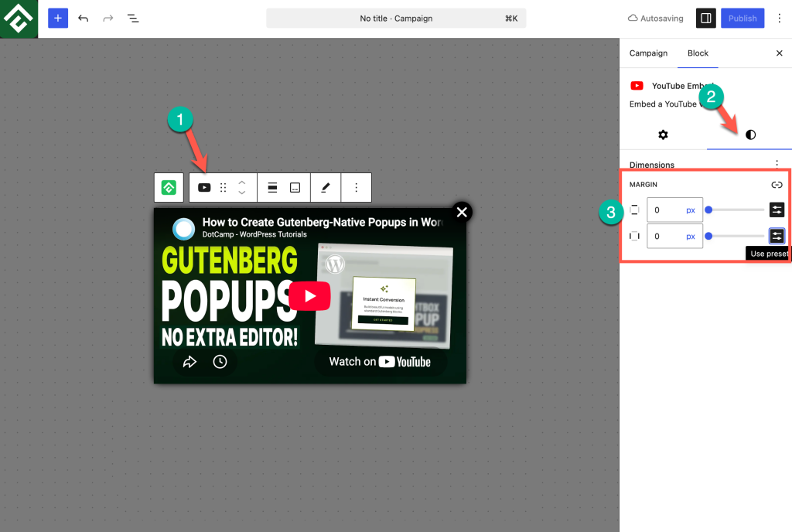
Task: Open the editor options menu
Action: click(780, 18)
